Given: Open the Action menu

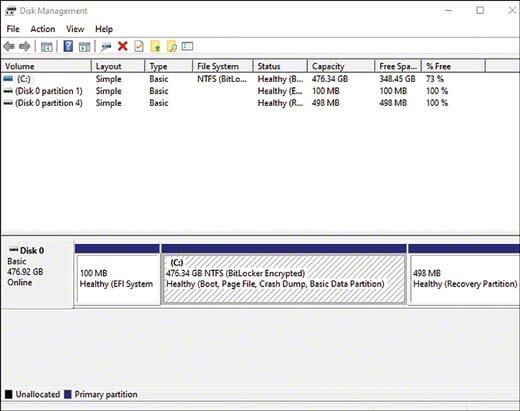Looking at the screenshot, I should 43,29.
